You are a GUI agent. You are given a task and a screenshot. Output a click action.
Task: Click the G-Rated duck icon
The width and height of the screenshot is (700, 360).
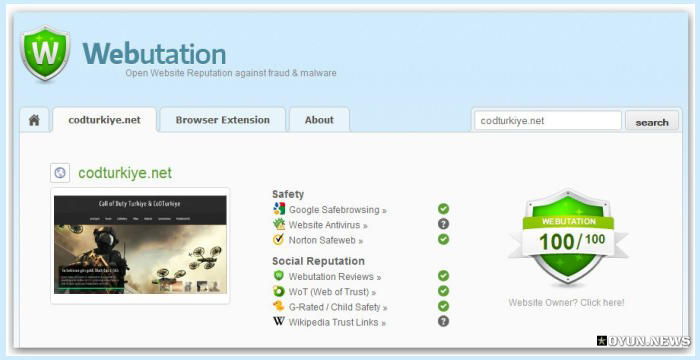pos(279,306)
